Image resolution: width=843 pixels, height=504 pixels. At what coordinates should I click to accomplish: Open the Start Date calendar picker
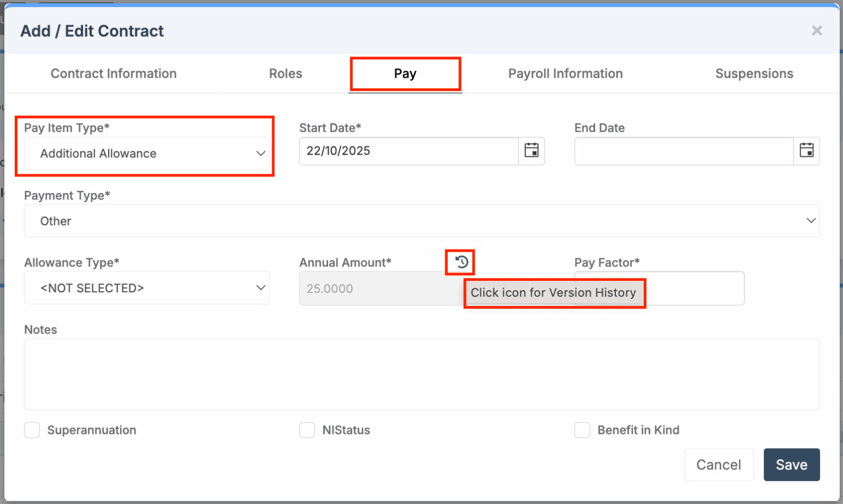[x=530, y=151]
